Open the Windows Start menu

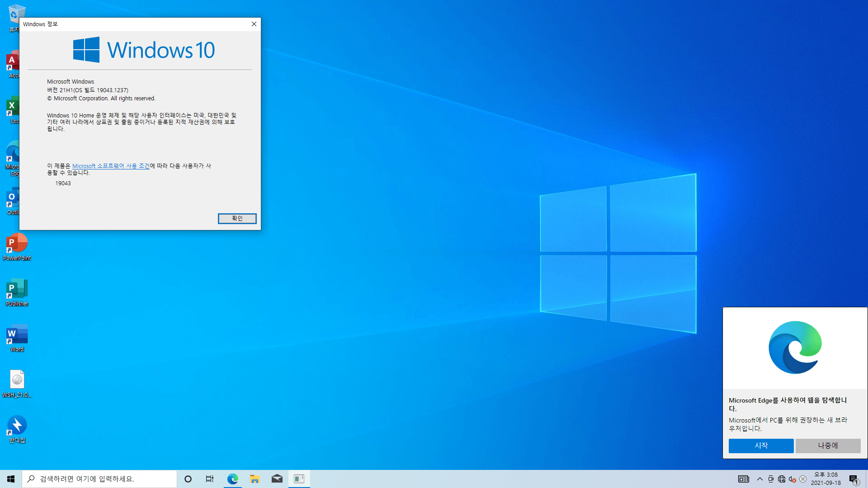(x=11, y=479)
